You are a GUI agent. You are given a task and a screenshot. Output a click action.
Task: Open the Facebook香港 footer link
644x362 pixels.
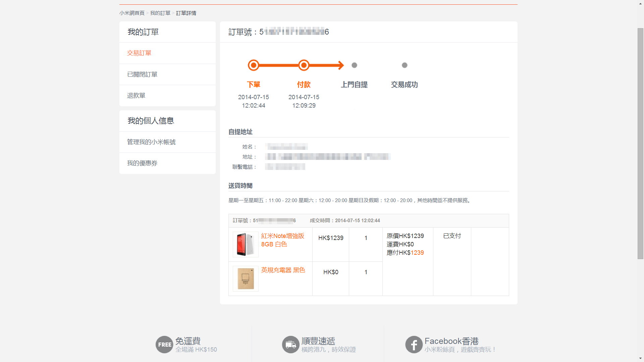(x=451, y=341)
